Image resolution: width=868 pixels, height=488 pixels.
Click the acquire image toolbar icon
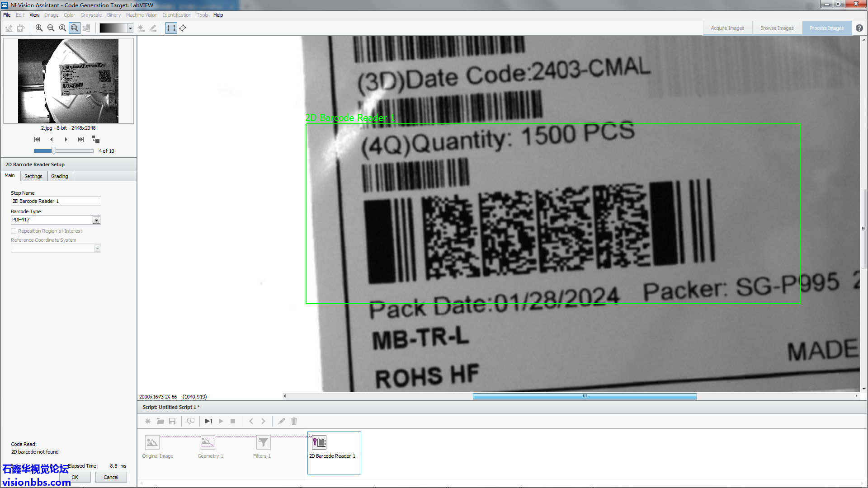pyautogui.click(x=9, y=28)
